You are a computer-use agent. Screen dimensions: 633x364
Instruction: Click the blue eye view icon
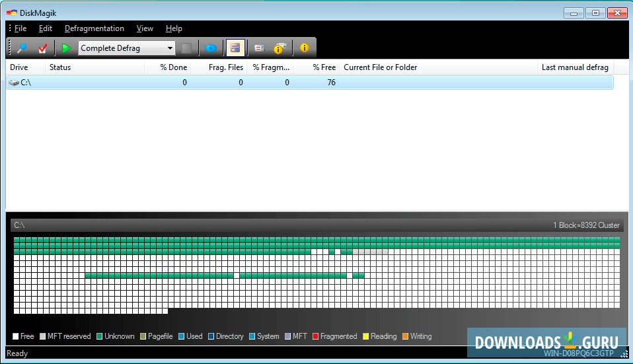coord(211,48)
